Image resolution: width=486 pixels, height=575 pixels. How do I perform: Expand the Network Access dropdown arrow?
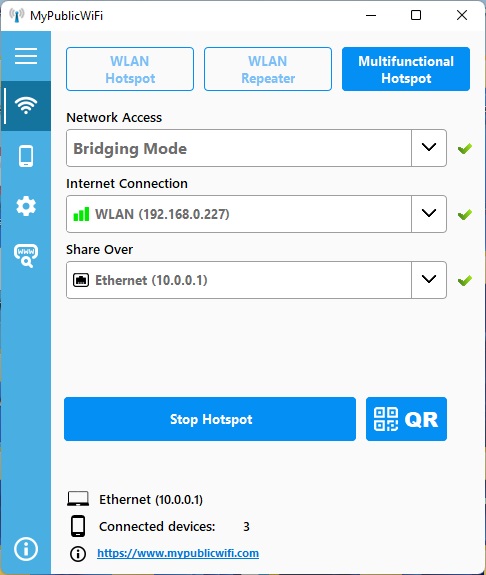tap(429, 148)
